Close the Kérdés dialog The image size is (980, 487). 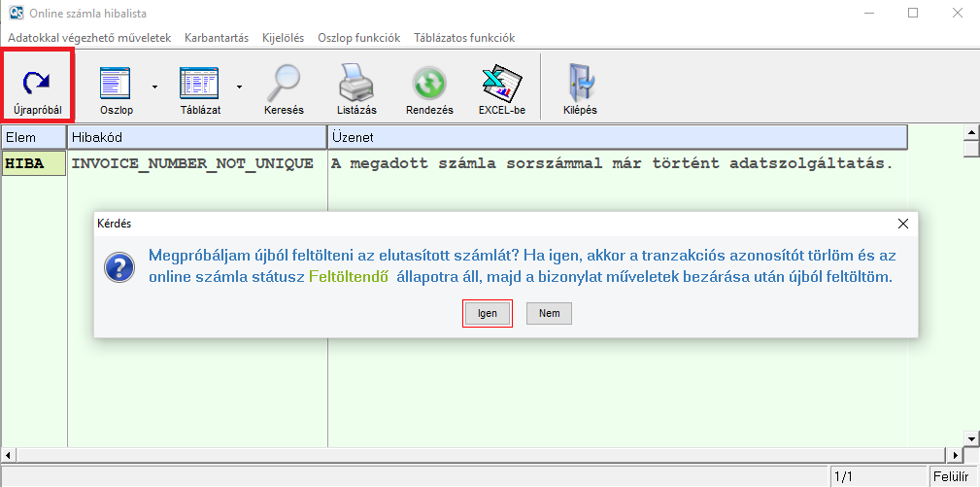click(x=902, y=224)
